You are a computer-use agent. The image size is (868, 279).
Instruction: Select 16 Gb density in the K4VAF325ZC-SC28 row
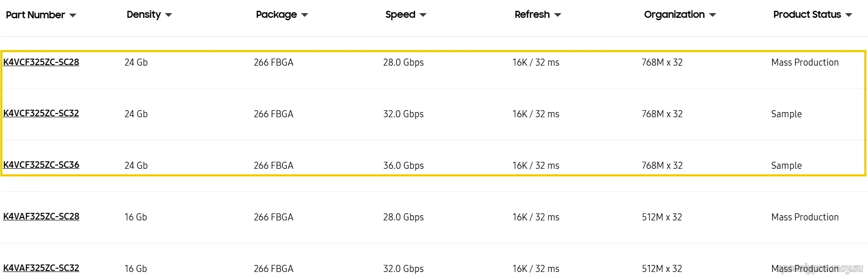[x=136, y=217]
